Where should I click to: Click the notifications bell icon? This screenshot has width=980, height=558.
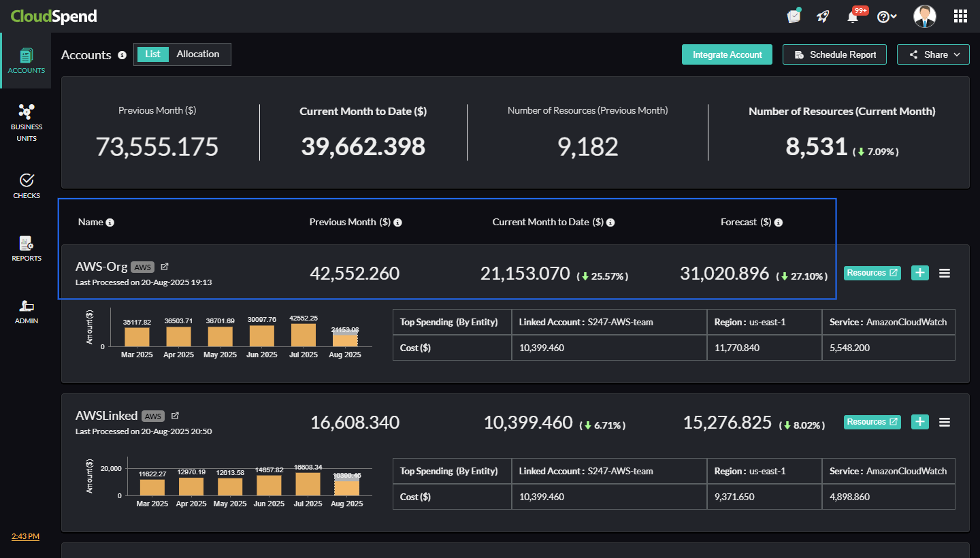(x=853, y=17)
